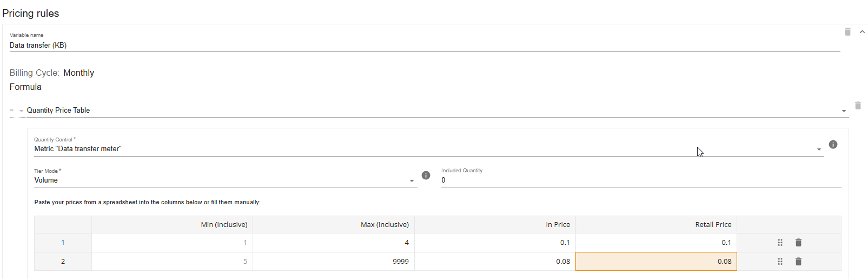Edit the Included Quantity field
868x279 pixels.
click(641, 180)
